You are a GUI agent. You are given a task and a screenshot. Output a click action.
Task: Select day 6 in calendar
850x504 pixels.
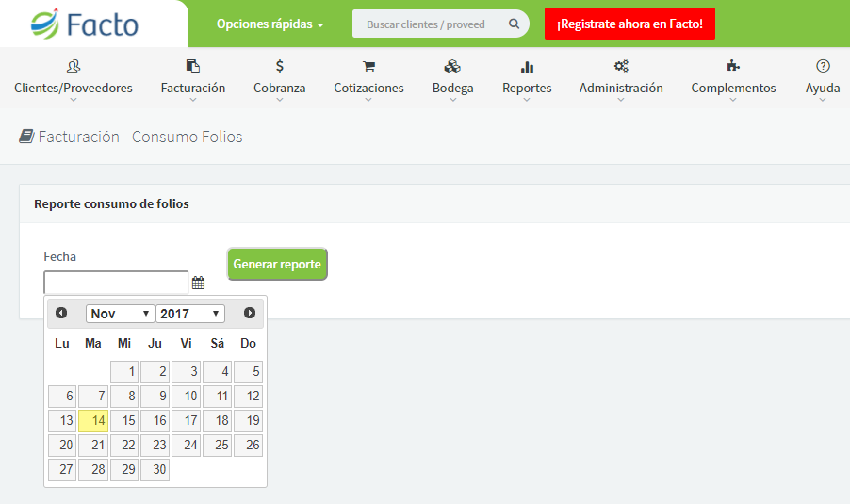tap(62, 397)
